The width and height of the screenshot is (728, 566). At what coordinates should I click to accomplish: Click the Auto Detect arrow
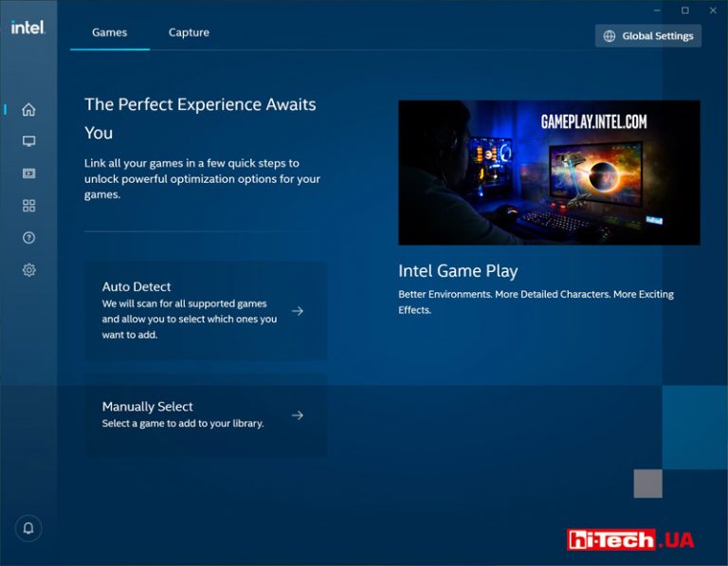(298, 311)
